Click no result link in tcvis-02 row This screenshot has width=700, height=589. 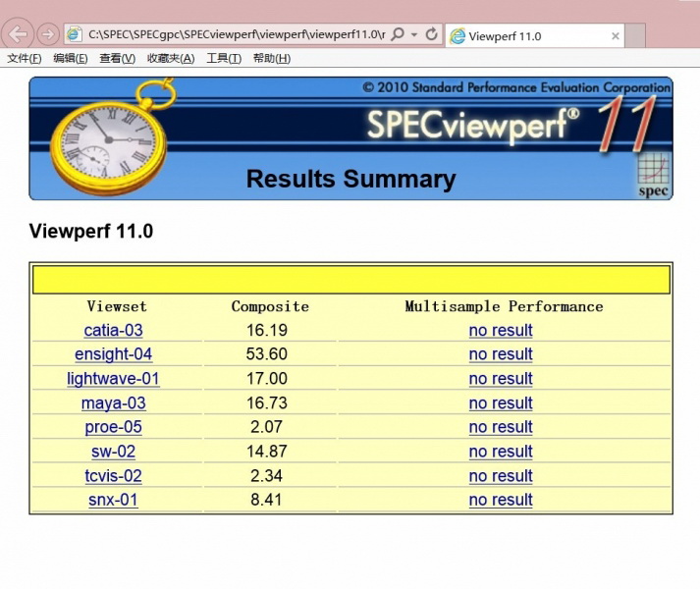[501, 476]
